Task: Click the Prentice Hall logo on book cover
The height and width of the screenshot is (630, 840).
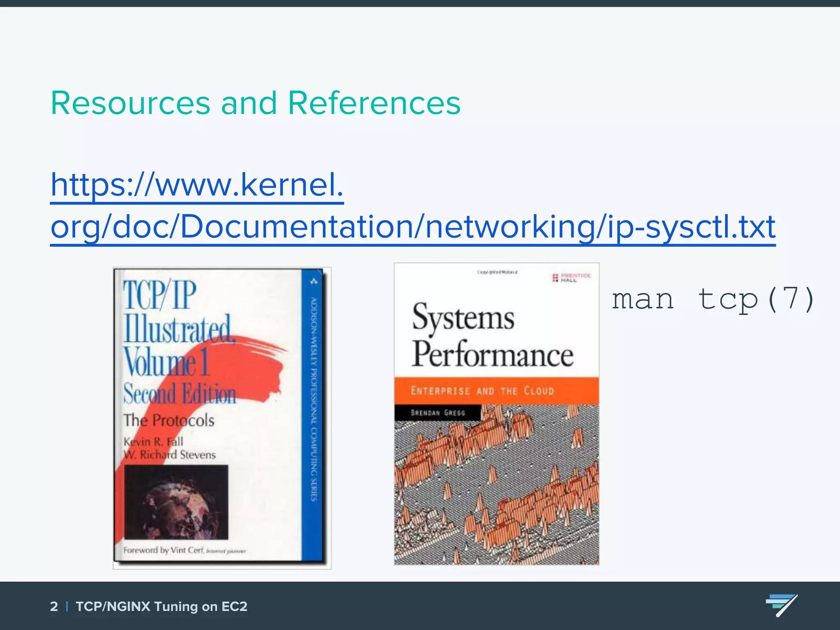Action: point(572,278)
